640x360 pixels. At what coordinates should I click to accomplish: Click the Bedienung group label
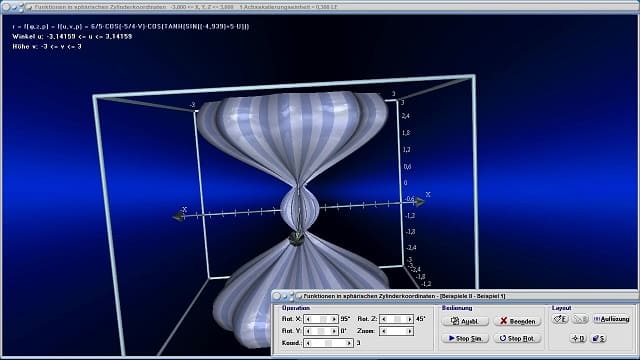[457, 308]
